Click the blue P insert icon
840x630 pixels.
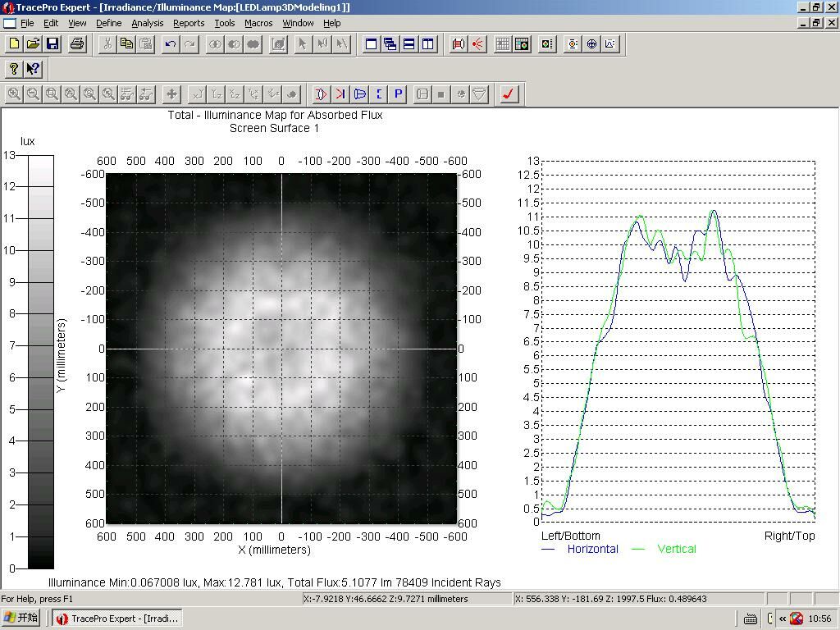[x=398, y=94]
